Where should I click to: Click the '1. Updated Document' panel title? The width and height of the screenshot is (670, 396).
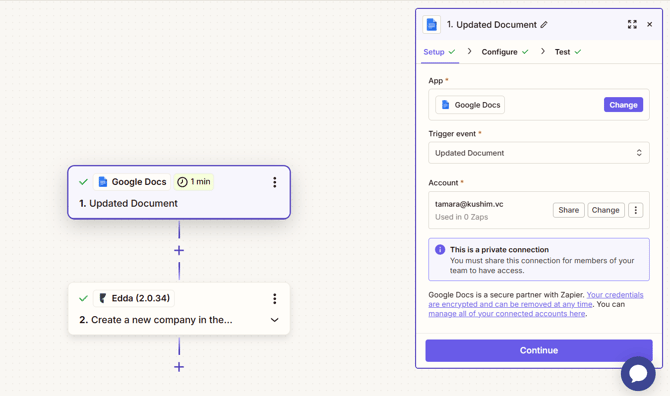491,25
